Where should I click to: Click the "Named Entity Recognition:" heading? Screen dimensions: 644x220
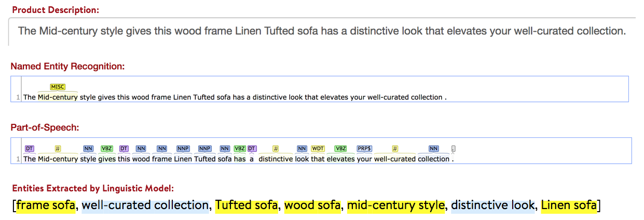(67, 66)
